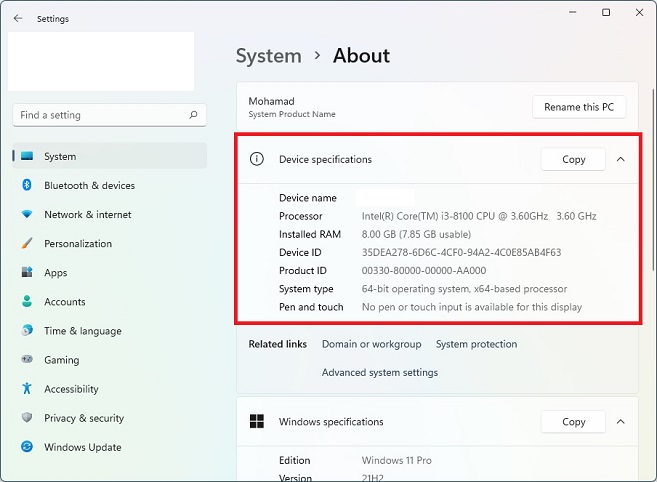Image resolution: width=657 pixels, height=482 pixels.
Task: Click the Device ID value 35DEA278
Action: pos(461,252)
